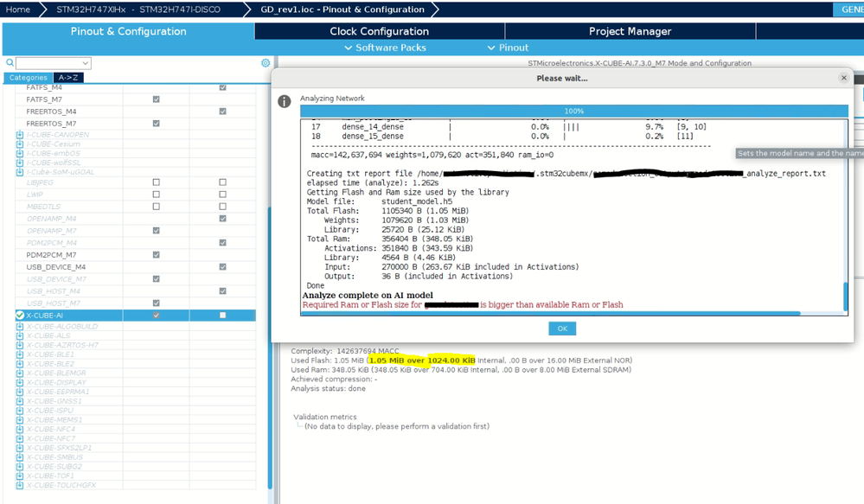
Task: Click the download icon beside X-CUBE-BLE1
Action: tap(20, 354)
